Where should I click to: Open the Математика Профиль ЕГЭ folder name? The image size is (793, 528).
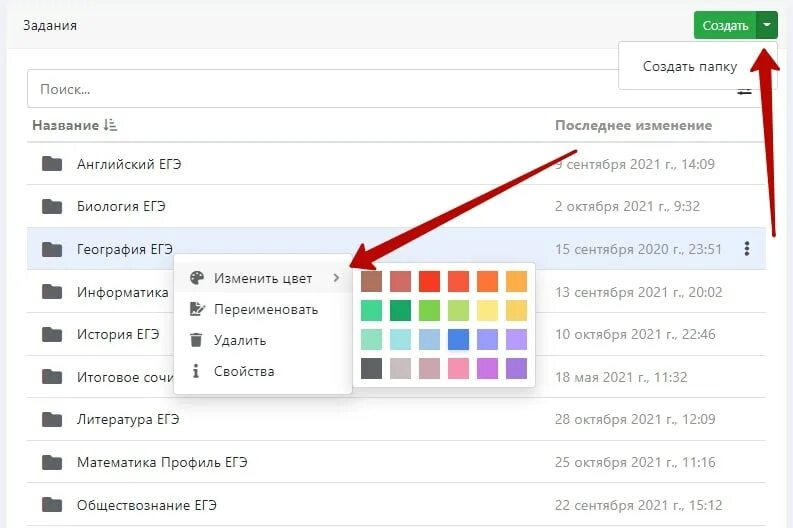tap(162, 462)
